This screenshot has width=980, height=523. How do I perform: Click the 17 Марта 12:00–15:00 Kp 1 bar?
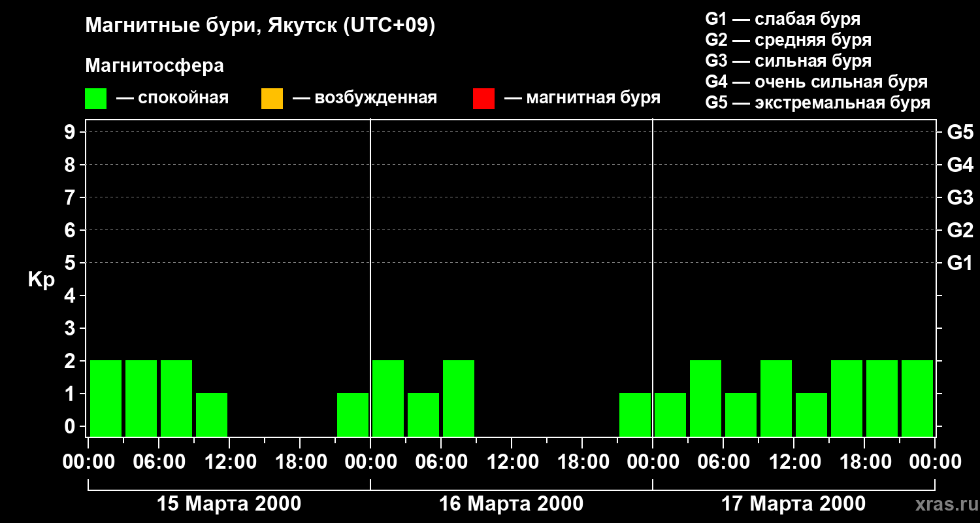point(811,414)
